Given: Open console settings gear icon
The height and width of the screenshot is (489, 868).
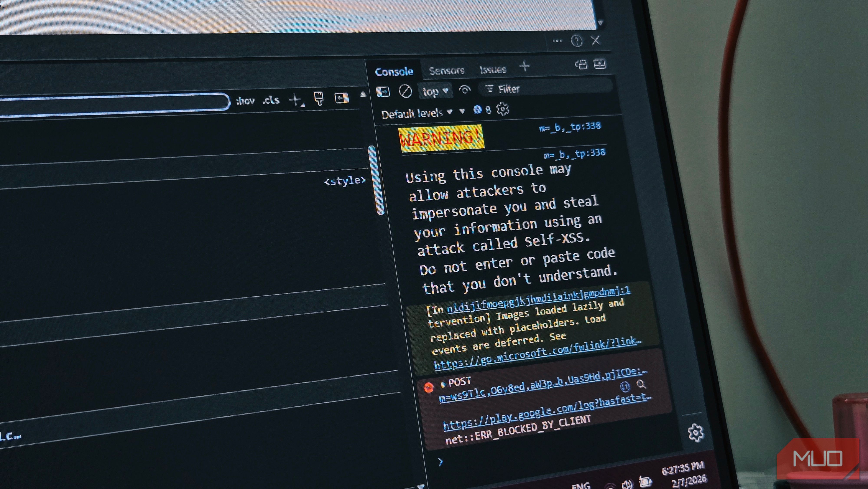Looking at the screenshot, I should 502,109.
